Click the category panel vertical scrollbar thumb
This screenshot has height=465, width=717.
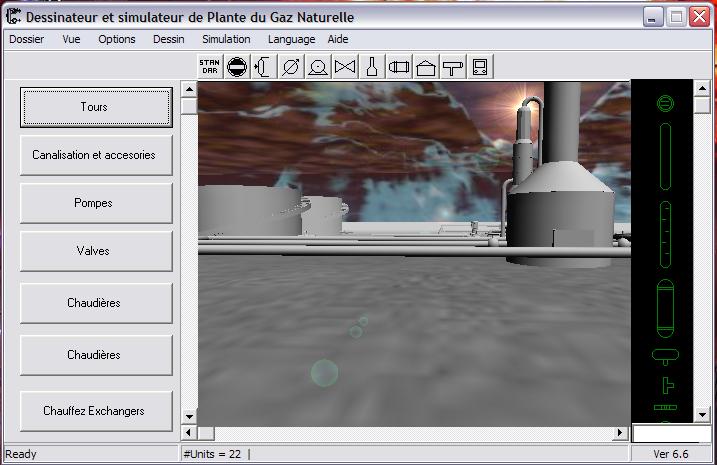(189, 106)
